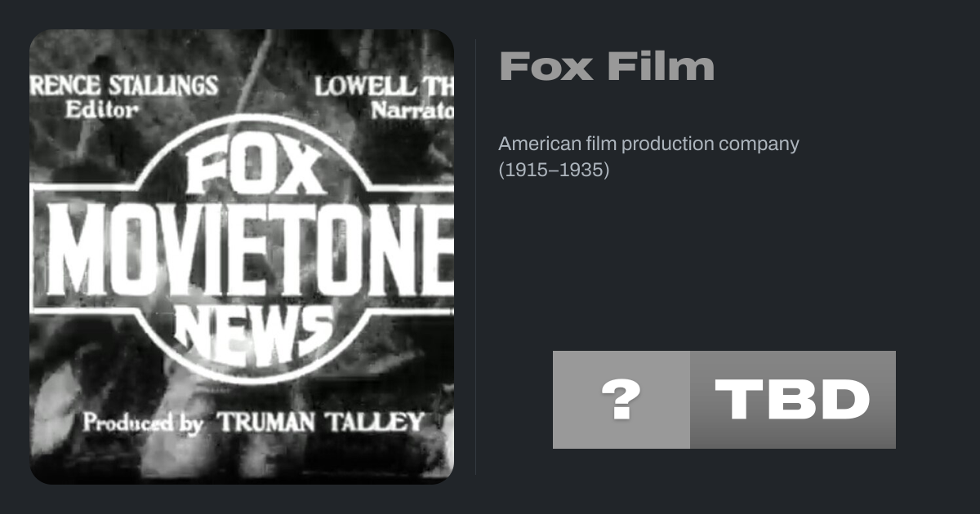Viewport: 980px width, 514px height.
Task: Click the Narrato label under Lowell
Action: pyautogui.click(x=412, y=111)
